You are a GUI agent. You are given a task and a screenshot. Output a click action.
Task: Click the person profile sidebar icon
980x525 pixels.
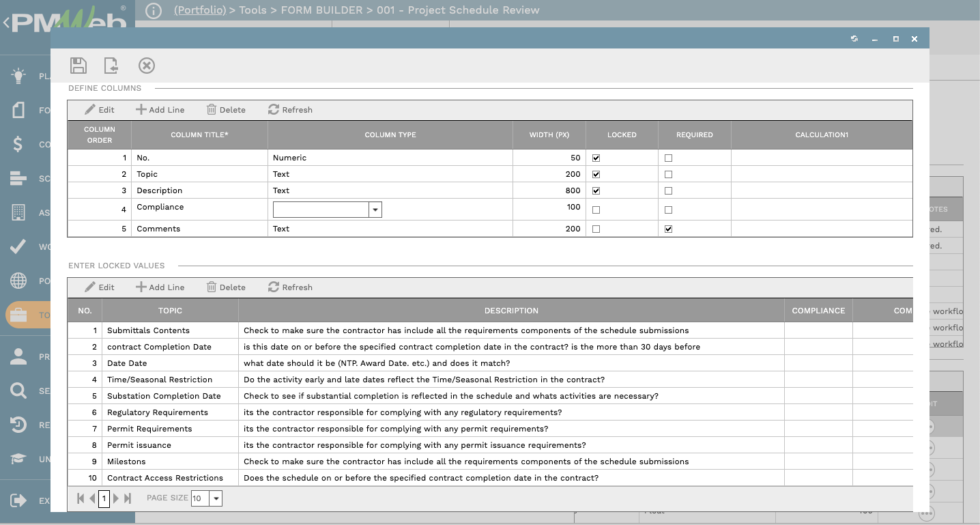coord(18,356)
